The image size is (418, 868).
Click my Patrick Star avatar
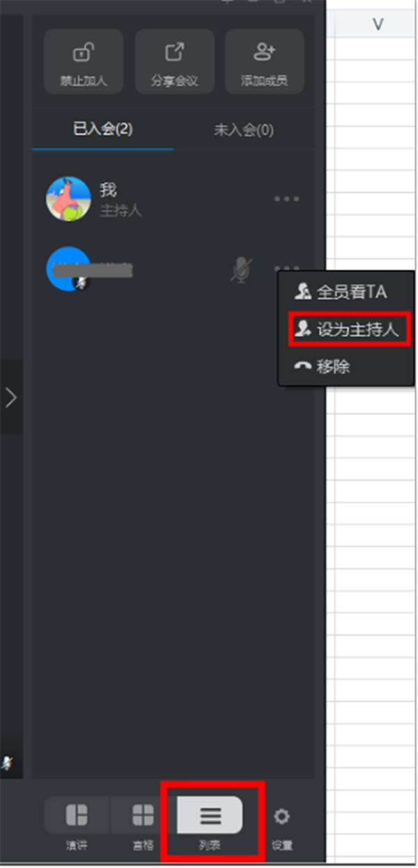(x=68, y=198)
